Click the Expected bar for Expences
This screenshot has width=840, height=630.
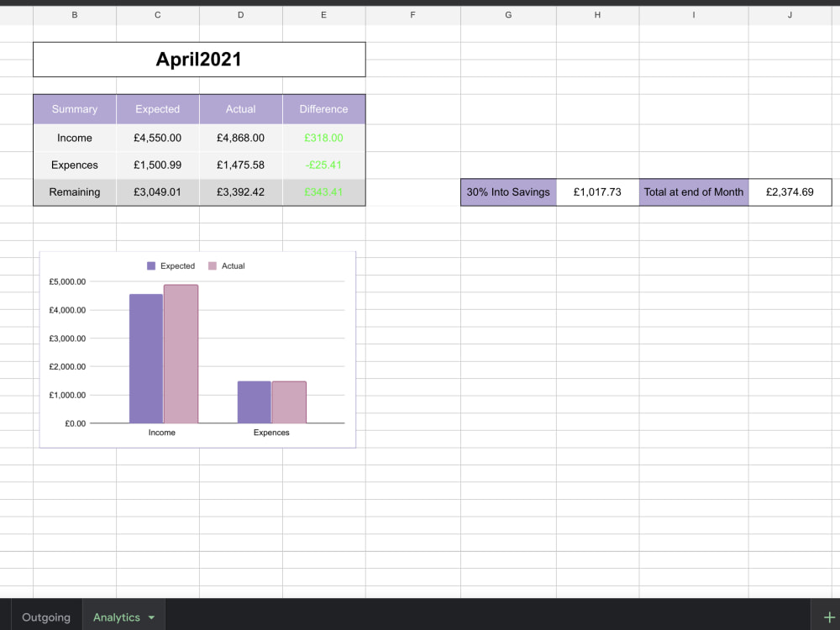[254, 402]
